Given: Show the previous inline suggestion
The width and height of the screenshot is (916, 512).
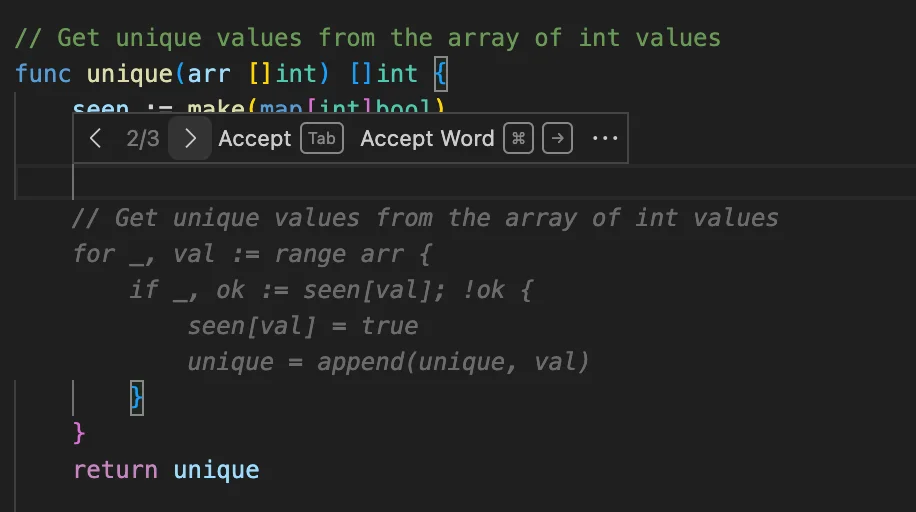Looking at the screenshot, I should pos(96,139).
